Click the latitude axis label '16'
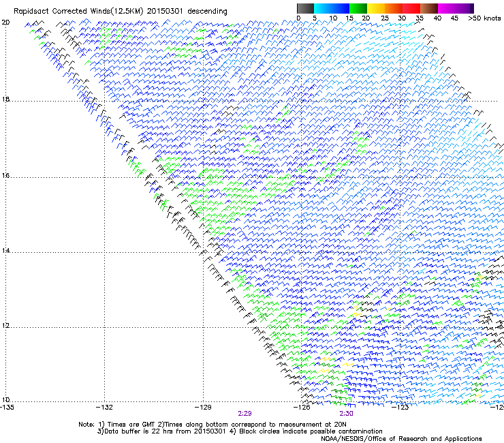 tap(5, 176)
